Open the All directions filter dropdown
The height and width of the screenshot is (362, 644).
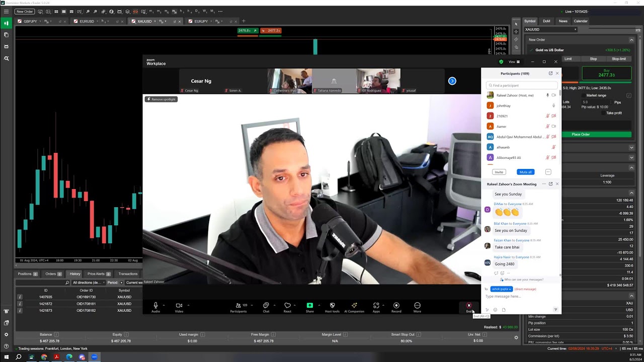pyautogui.click(x=88, y=283)
